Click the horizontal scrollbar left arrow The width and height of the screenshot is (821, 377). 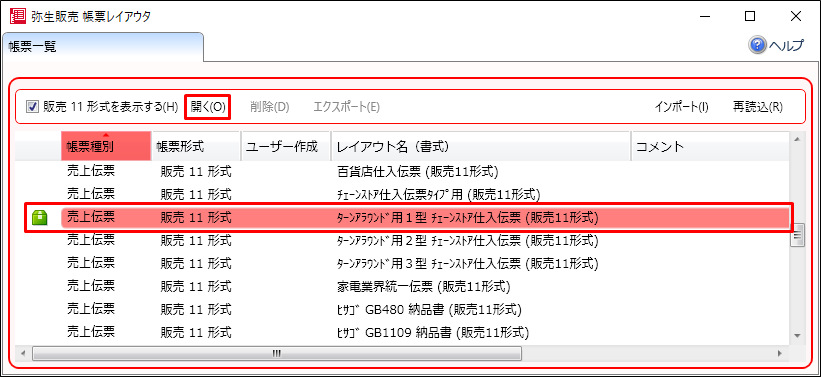tap(23, 353)
